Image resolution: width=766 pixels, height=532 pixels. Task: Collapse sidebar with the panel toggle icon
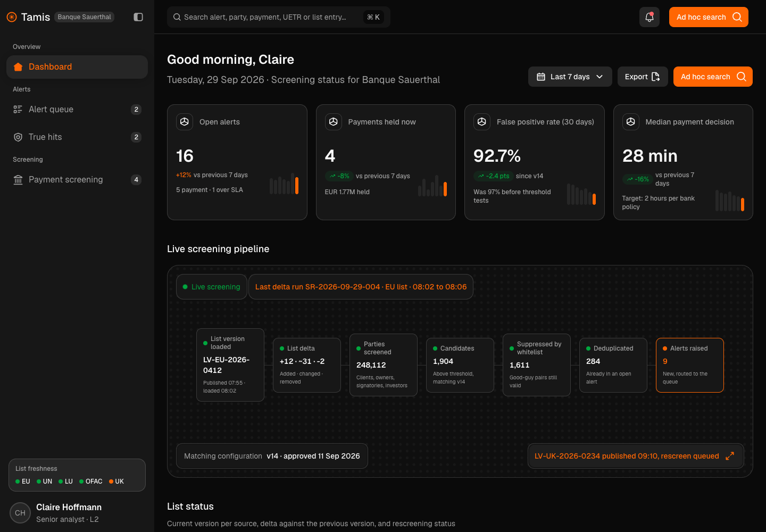pyautogui.click(x=138, y=17)
